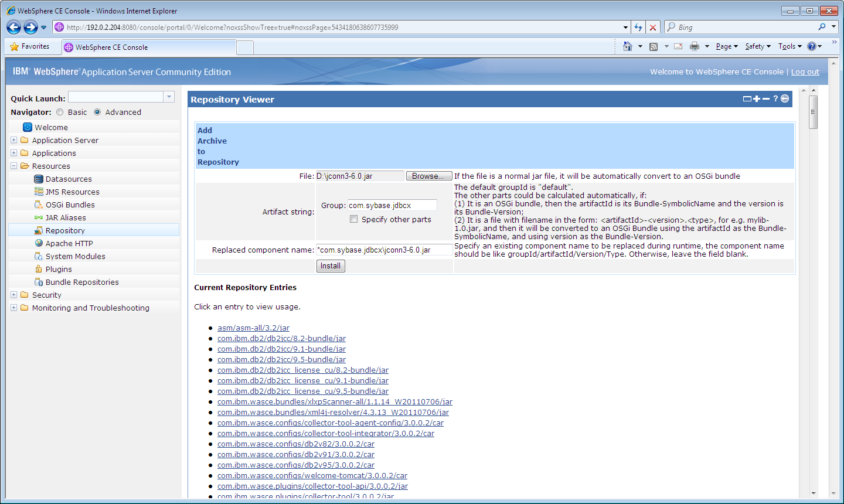The height and width of the screenshot is (504, 844).
Task: Open the Repository navigator item
Action: click(65, 230)
